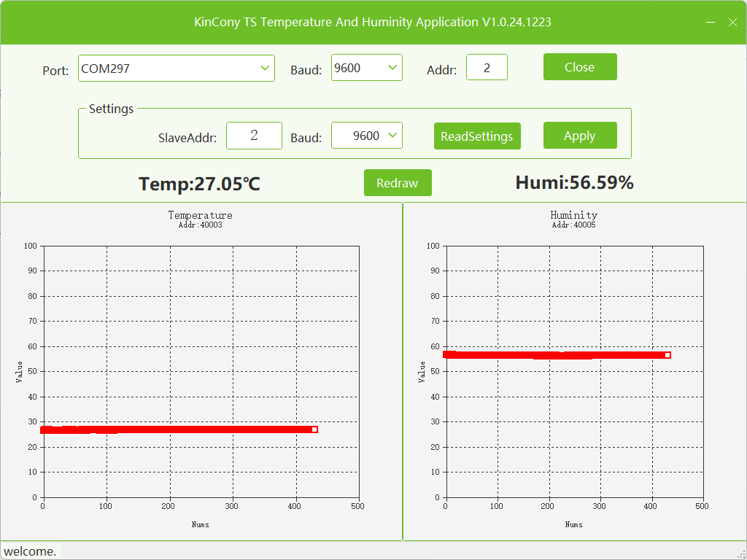The width and height of the screenshot is (747, 560).
Task: Click the welcome status bar message
Action: point(30,551)
